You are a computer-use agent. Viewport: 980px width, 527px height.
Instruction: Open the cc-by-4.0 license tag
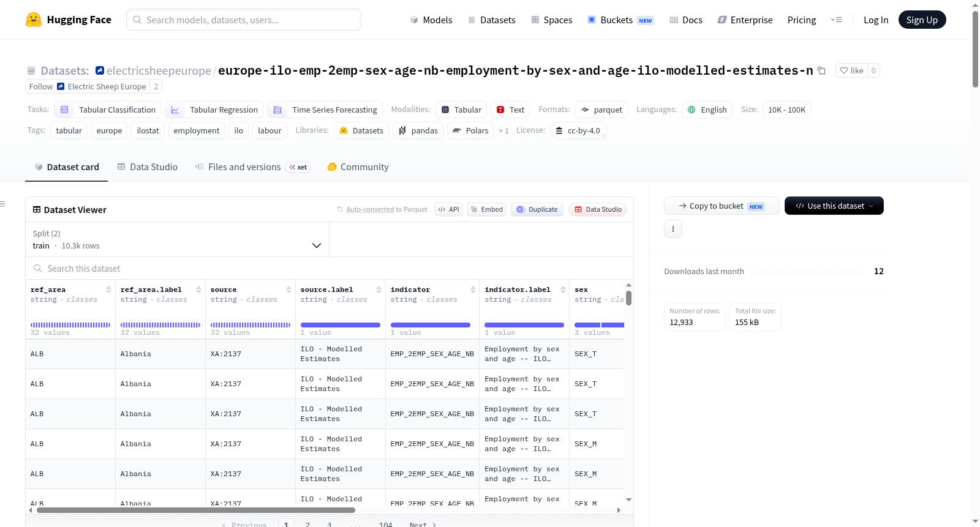(x=578, y=130)
